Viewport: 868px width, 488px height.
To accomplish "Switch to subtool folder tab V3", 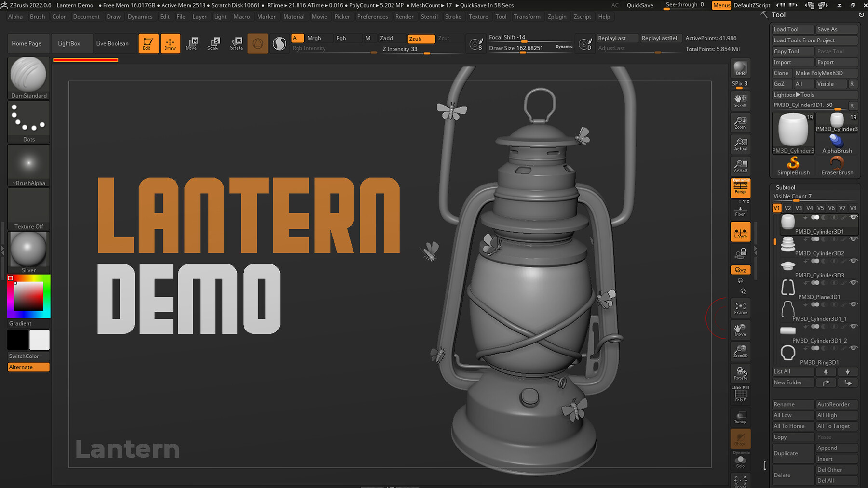I will coord(799,208).
